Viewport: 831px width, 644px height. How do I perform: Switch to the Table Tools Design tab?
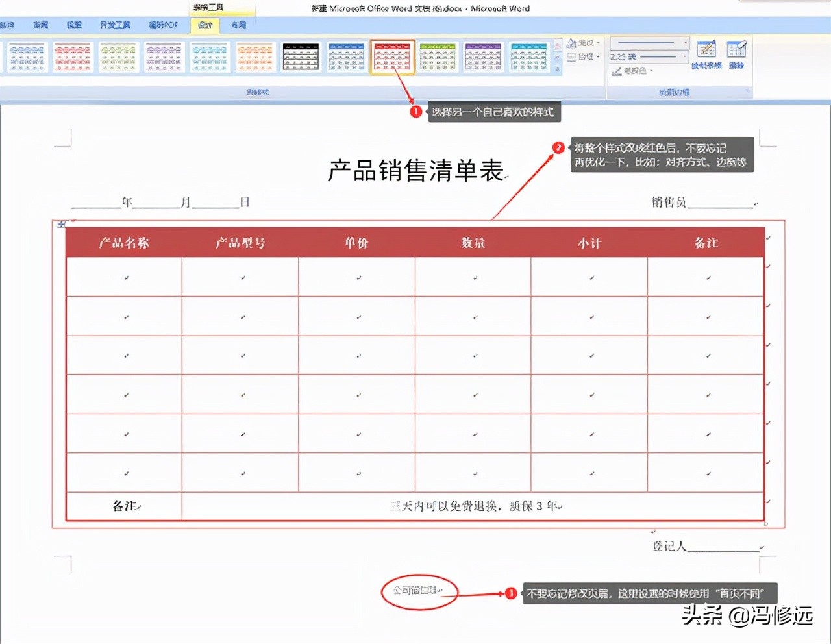tap(205, 25)
